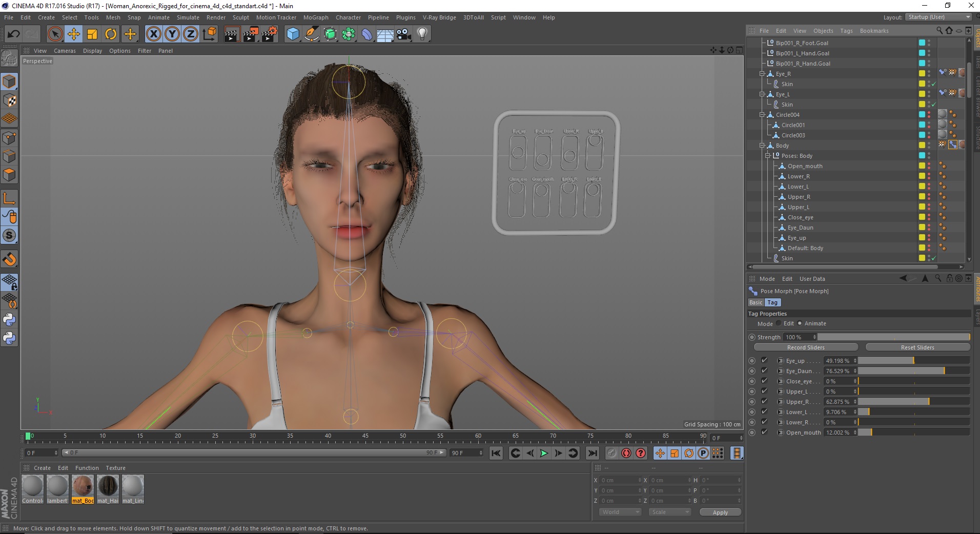Open viewport Cameras menu
Image resolution: width=980 pixels, height=534 pixels.
[x=65, y=51]
